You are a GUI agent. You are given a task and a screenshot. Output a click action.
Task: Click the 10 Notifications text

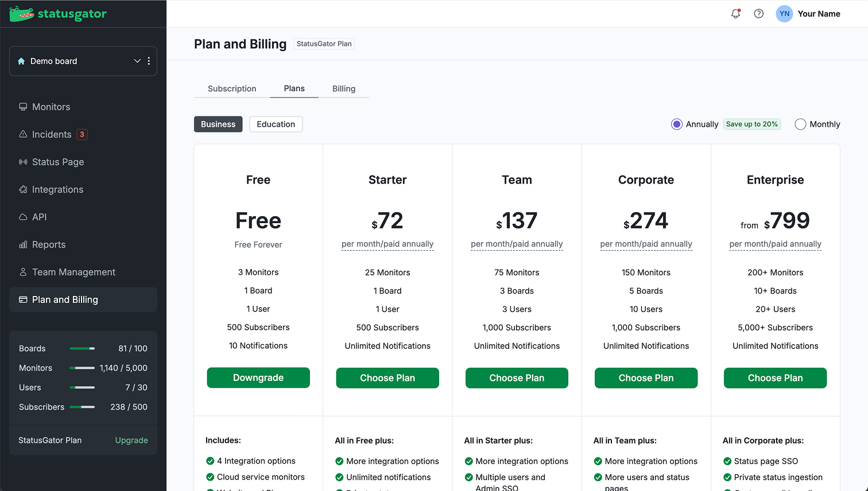click(x=258, y=345)
